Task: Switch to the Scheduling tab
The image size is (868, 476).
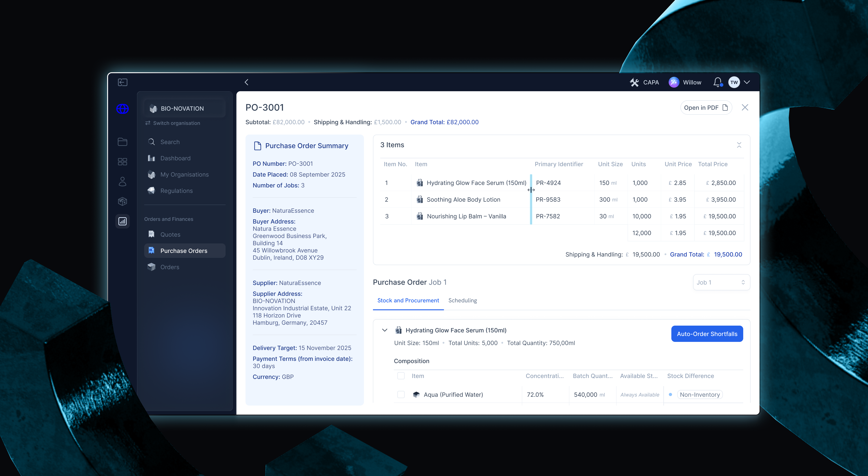Action: pos(462,300)
